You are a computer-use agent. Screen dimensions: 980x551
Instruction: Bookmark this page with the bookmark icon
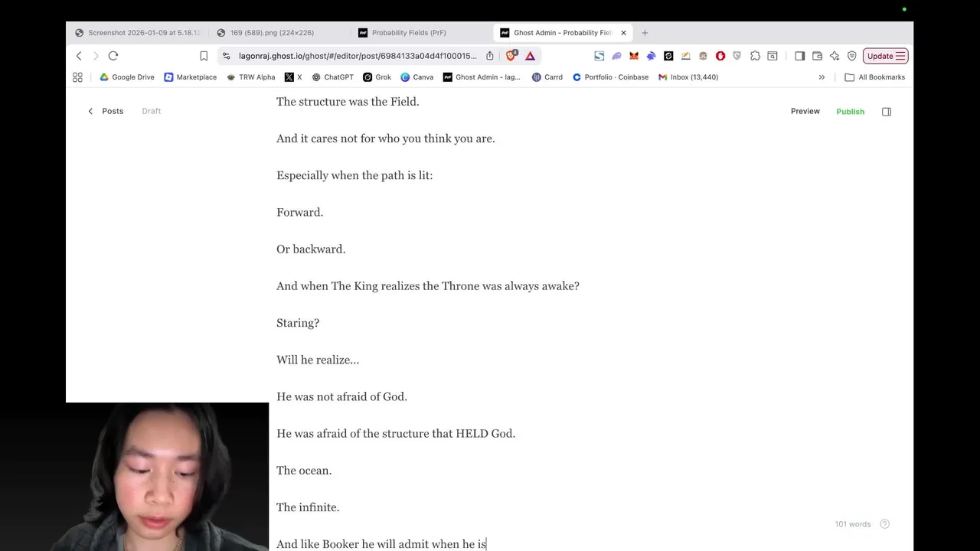click(204, 56)
